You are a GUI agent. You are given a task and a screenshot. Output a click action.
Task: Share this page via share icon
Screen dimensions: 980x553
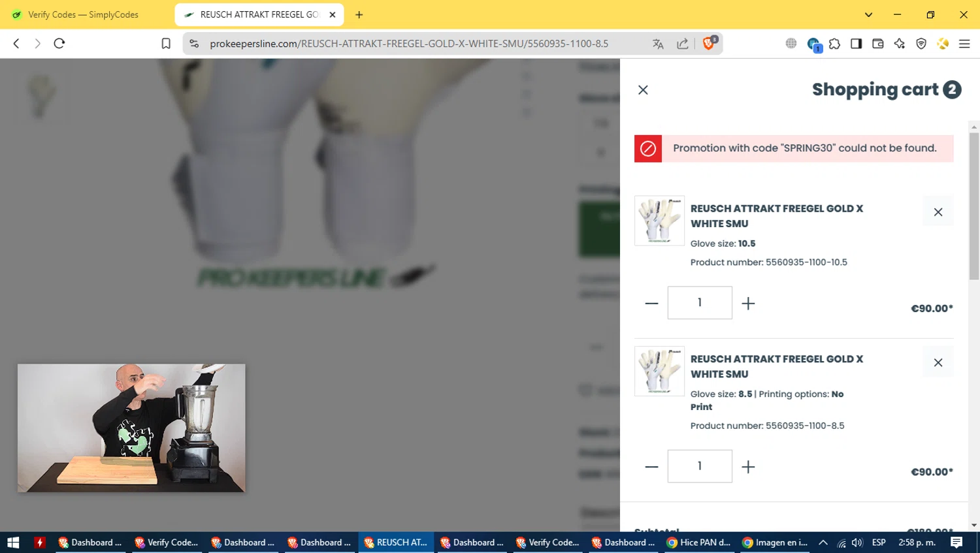pos(683,44)
